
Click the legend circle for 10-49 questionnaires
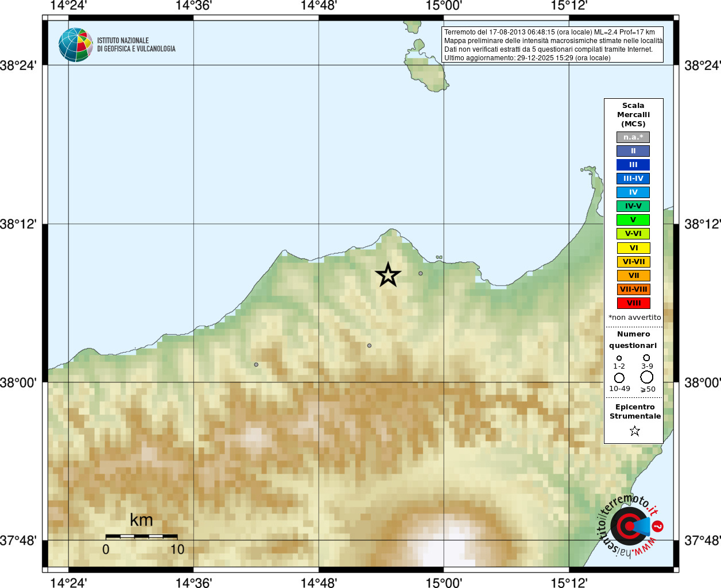619,378
